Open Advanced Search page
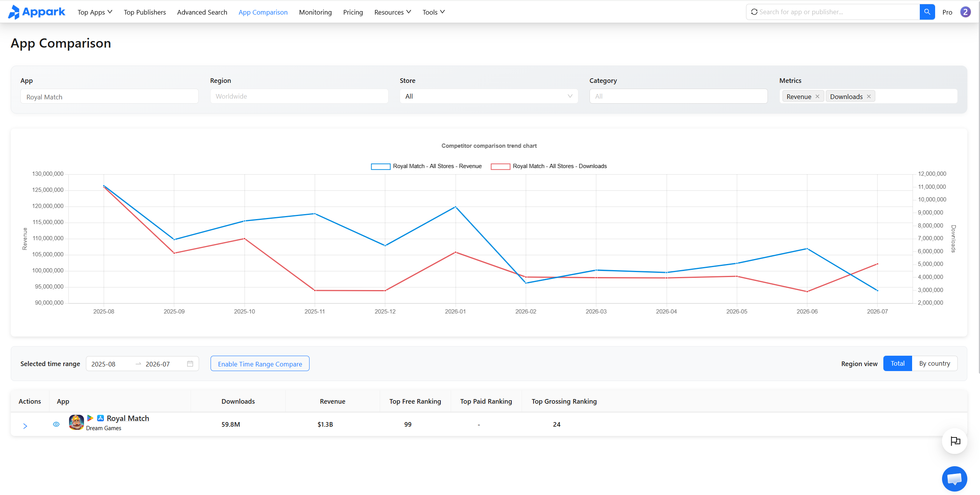 click(x=202, y=12)
